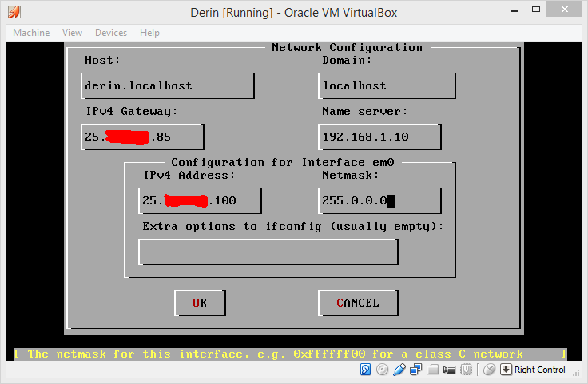Screen dimensions: 588x384
Task: Click the Domain field containing localhost
Action: pyautogui.click(x=387, y=85)
